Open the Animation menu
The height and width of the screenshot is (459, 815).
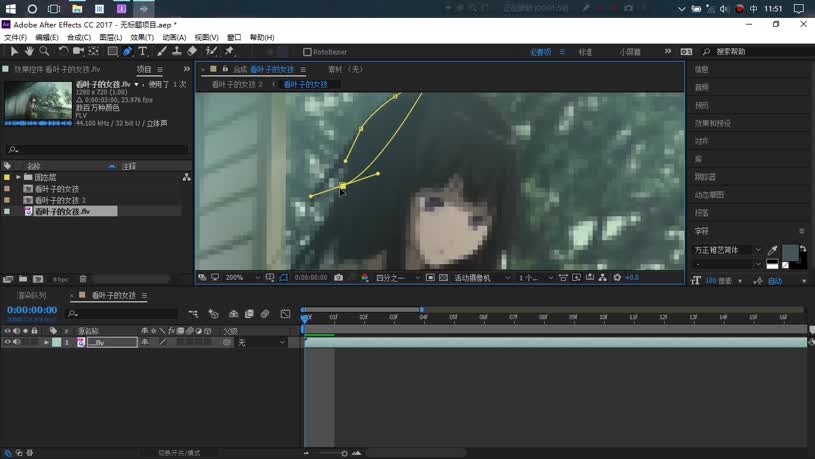174,37
